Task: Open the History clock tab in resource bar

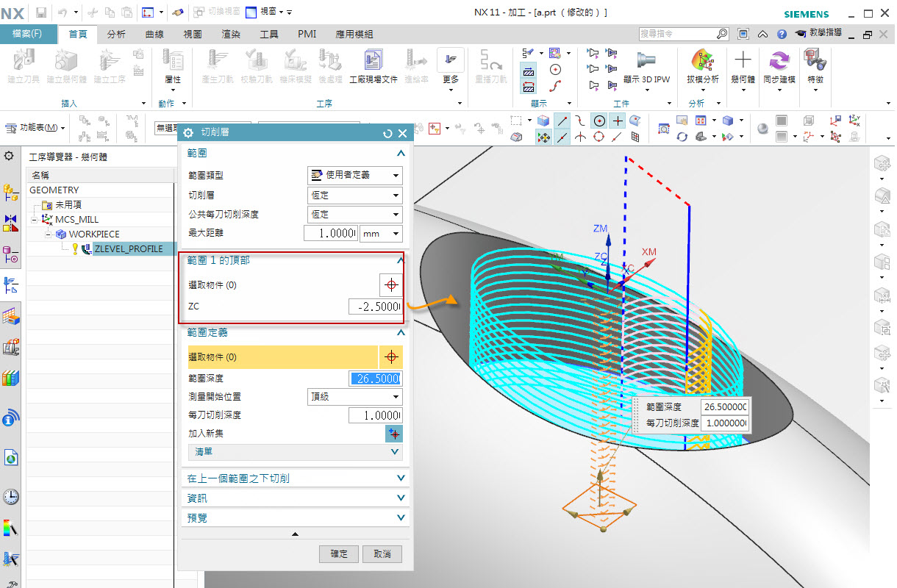Action: (x=10, y=497)
